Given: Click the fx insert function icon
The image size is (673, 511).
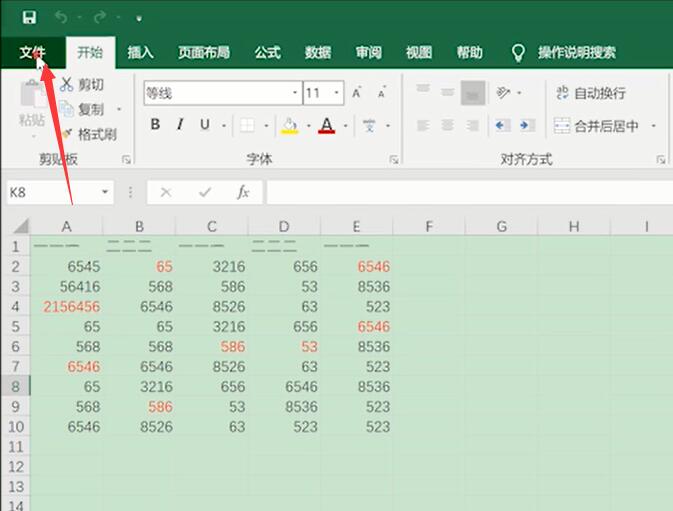Looking at the screenshot, I should tap(243, 192).
